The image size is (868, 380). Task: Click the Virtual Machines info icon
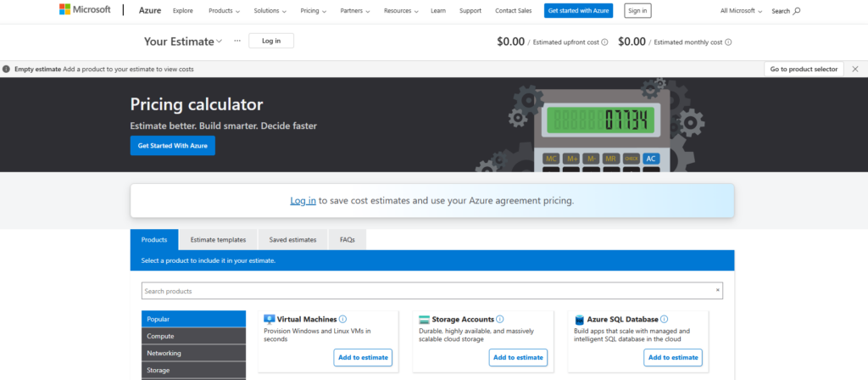342,319
